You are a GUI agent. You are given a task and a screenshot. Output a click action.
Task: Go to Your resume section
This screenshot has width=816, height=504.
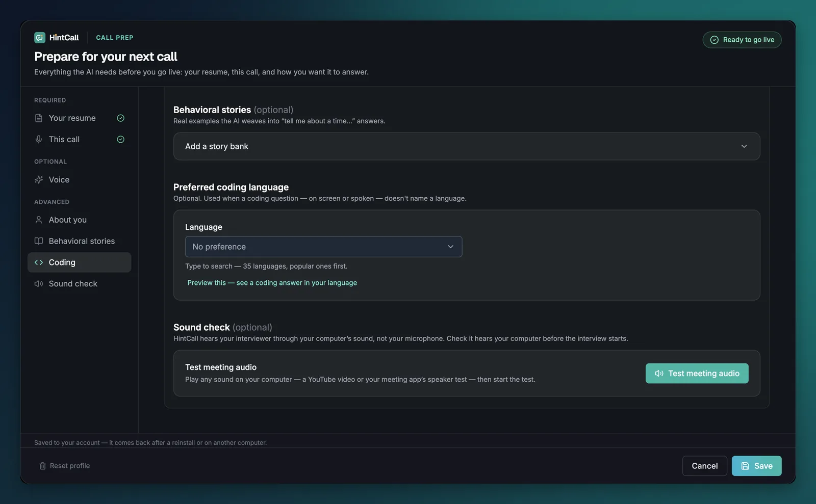pyautogui.click(x=79, y=118)
